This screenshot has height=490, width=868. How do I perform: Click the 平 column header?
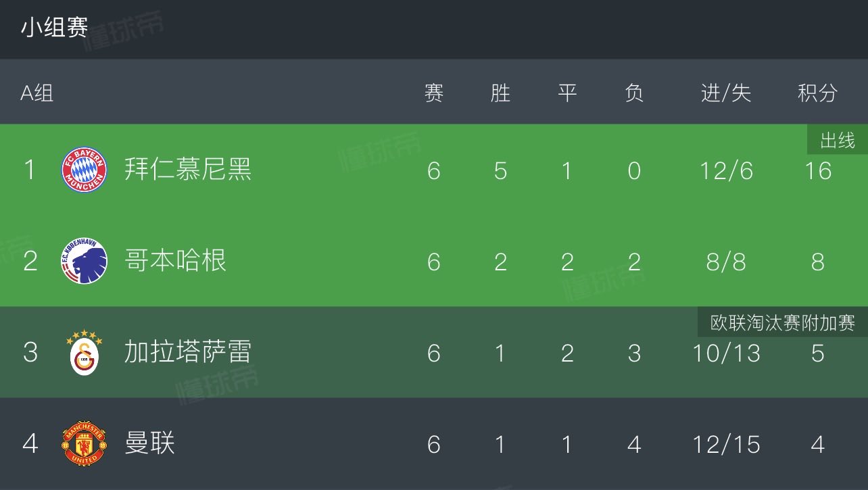(x=567, y=93)
